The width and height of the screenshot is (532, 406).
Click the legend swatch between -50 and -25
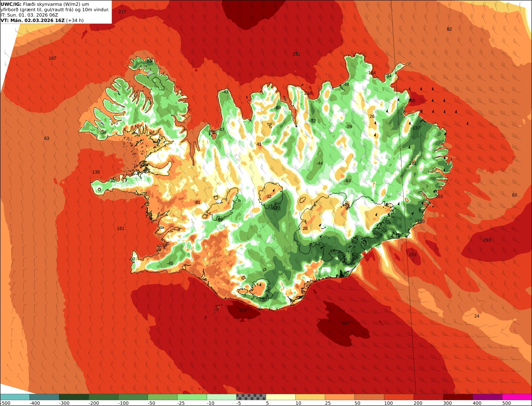(163, 397)
